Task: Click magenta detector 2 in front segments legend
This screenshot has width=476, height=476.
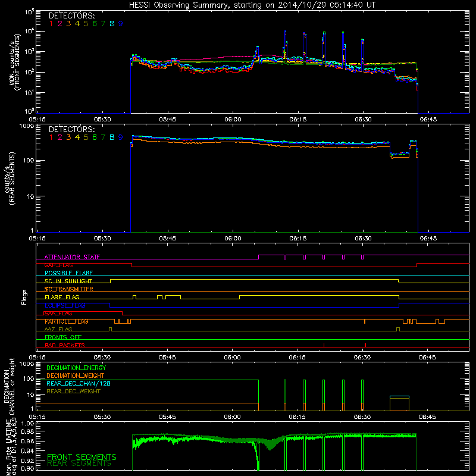Action: pos(60,24)
